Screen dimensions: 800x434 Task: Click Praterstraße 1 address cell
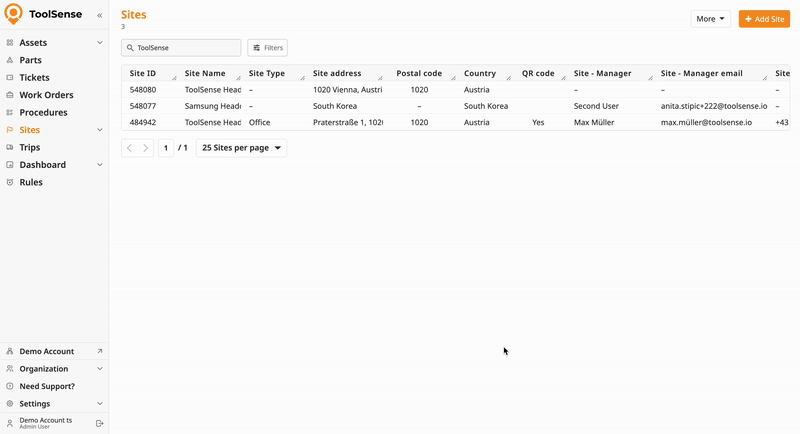point(348,122)
